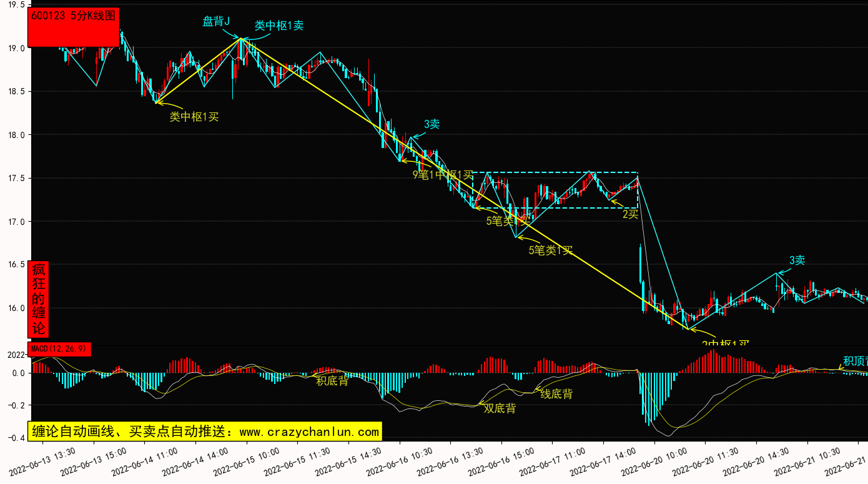This screenshot has height=484, width=868.
Task: Click the 积顶背 label at MACD right edge
Action: pyautogui.click(x=854, y=361)
